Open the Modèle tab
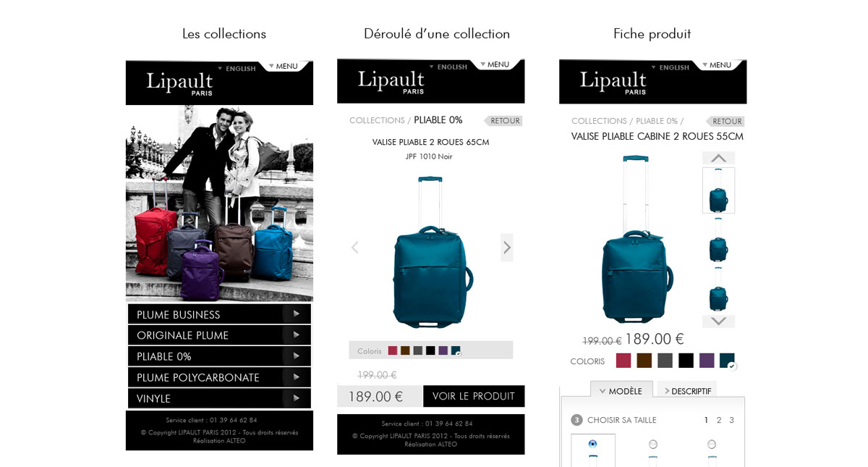This screenshot has height=467, width=868. pos(621,390)
